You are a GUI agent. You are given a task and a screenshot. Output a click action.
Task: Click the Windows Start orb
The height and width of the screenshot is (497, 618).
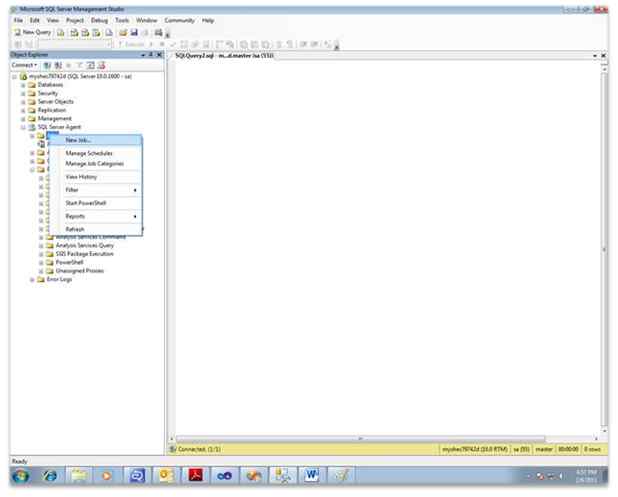pos(20,476)
